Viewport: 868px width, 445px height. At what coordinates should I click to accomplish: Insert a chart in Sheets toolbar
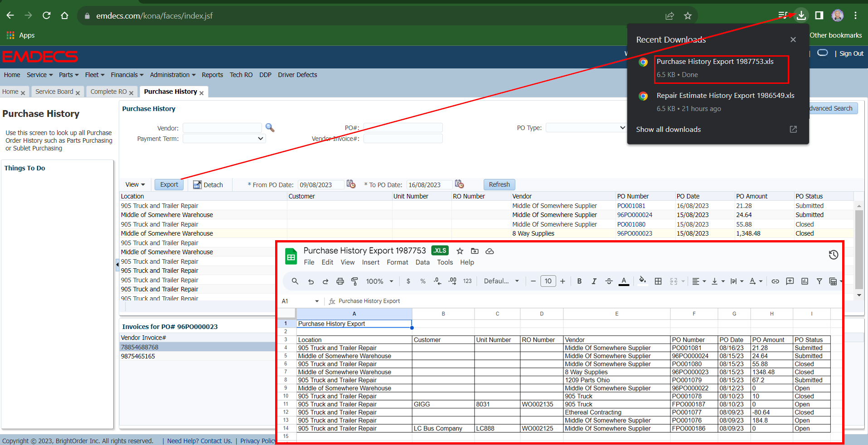pyautogui.click(x=805, y=281)
